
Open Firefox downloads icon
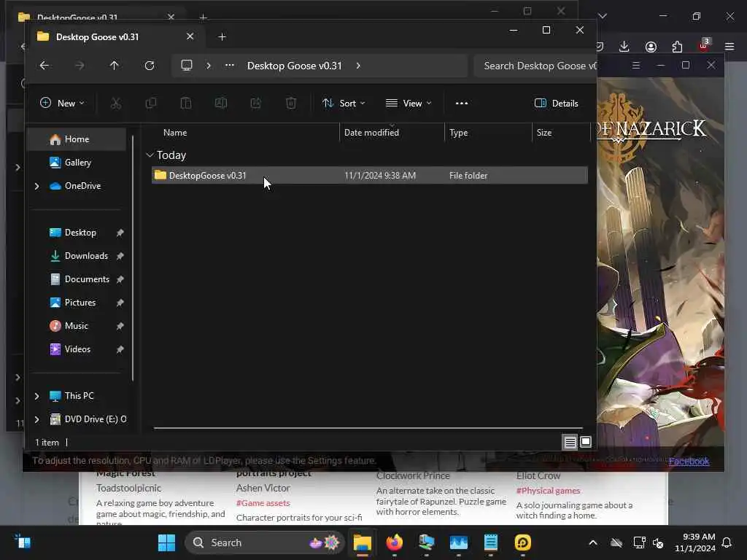click(x=624, y=46)
